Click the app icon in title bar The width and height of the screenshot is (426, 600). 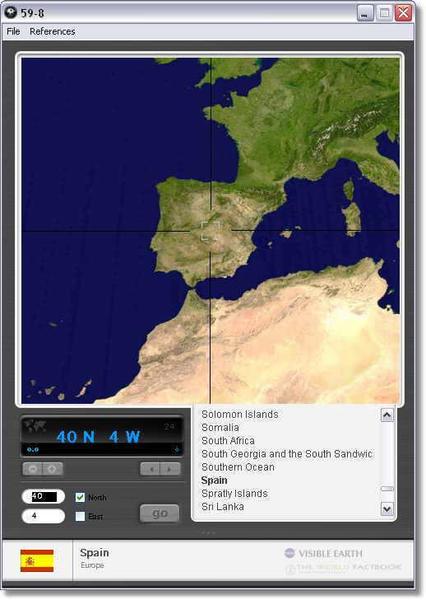tap(10, 13)
